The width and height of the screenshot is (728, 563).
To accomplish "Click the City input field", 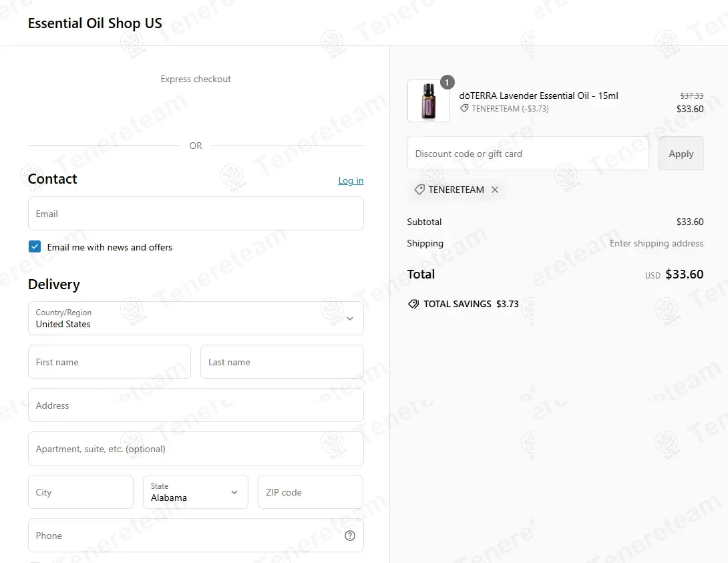I will 81,492.
